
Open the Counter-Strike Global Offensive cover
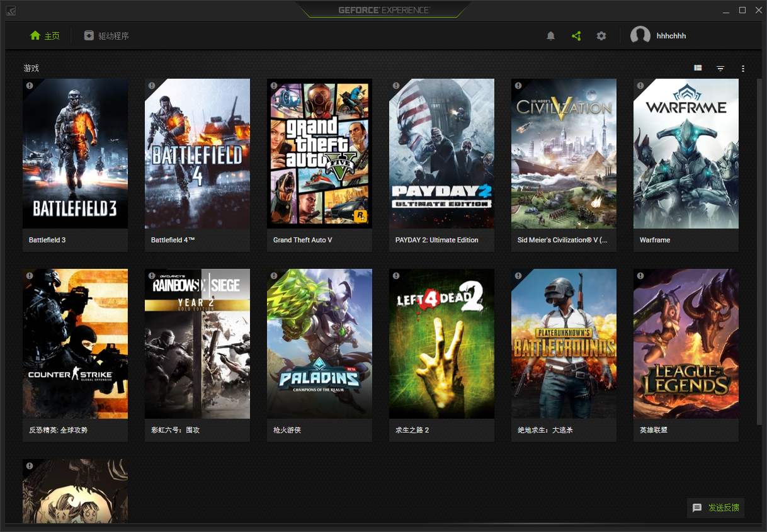[x=75, y=344]
